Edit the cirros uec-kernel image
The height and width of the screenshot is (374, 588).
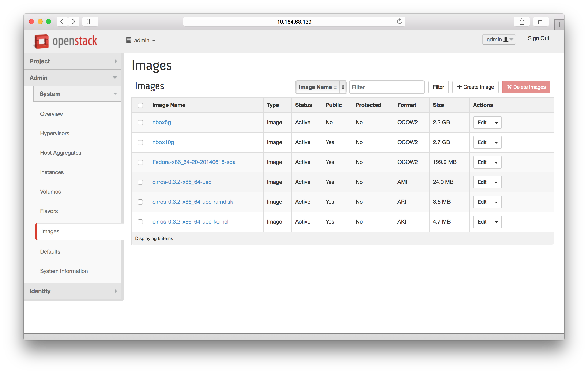click(482, 222)
